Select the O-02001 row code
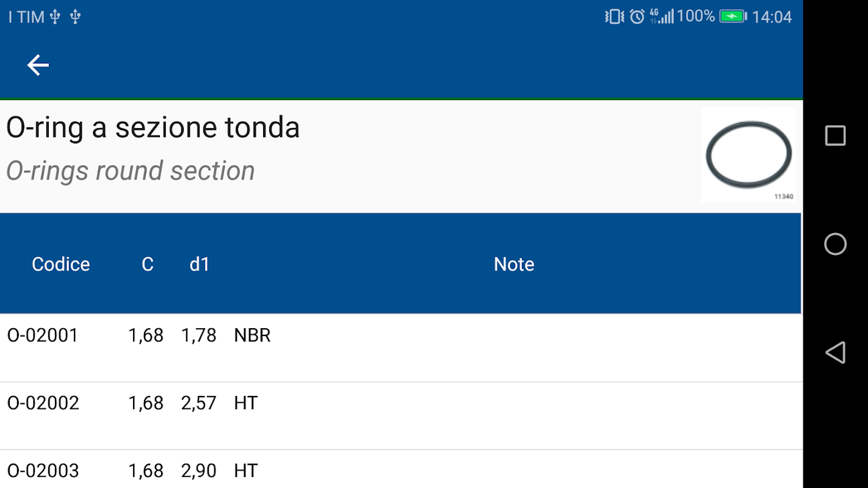This screenshot has height=488, width=868. pos(43,335)
